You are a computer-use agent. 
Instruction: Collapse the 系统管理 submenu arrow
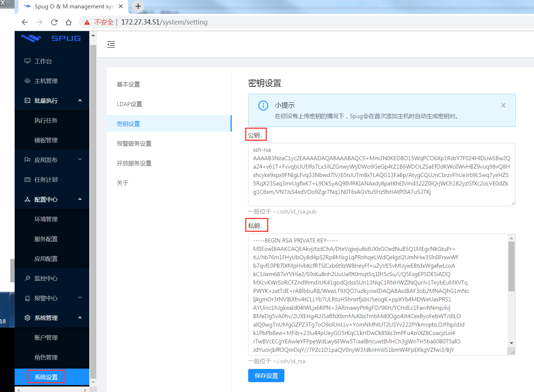[80, 317]
